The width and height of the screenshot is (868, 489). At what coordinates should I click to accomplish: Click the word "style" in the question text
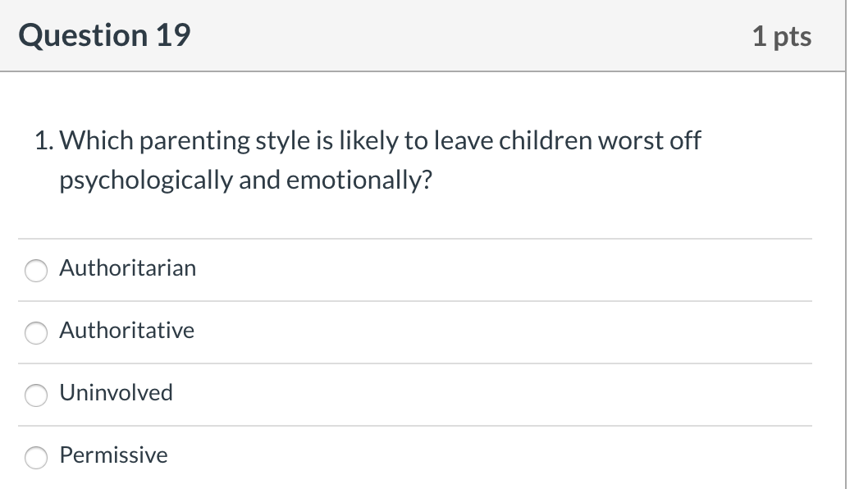pyautogui.click(x=283, y=140)
